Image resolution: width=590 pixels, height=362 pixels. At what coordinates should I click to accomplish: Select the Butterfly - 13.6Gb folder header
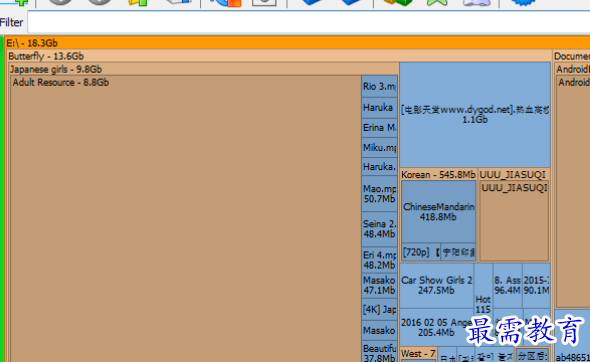[280, 56]
